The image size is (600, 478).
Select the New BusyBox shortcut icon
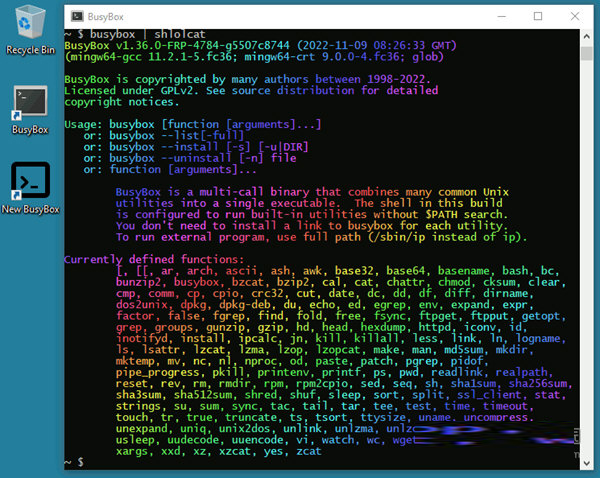[x=30, y=179]
